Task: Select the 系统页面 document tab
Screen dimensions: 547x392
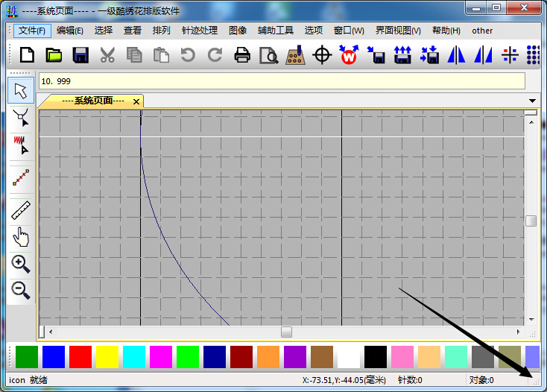Action: 93,101
